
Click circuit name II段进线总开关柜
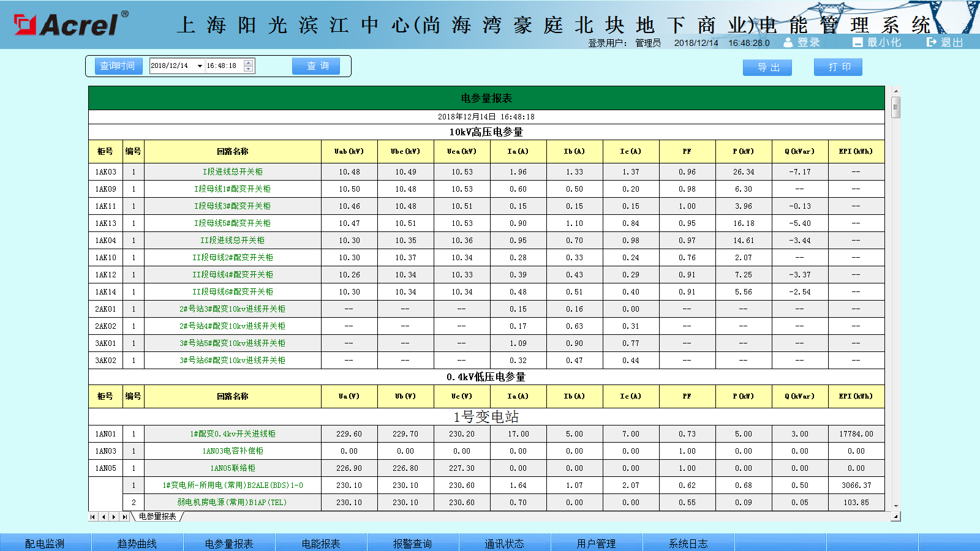pos(233,241)
